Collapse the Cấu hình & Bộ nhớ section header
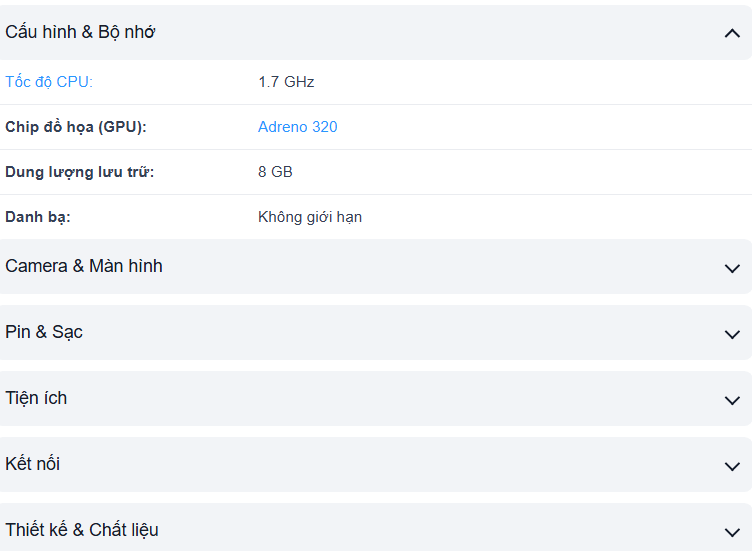The width and height of the screenshot is (752, 551). pyautogui.click(x=80, y=32)
